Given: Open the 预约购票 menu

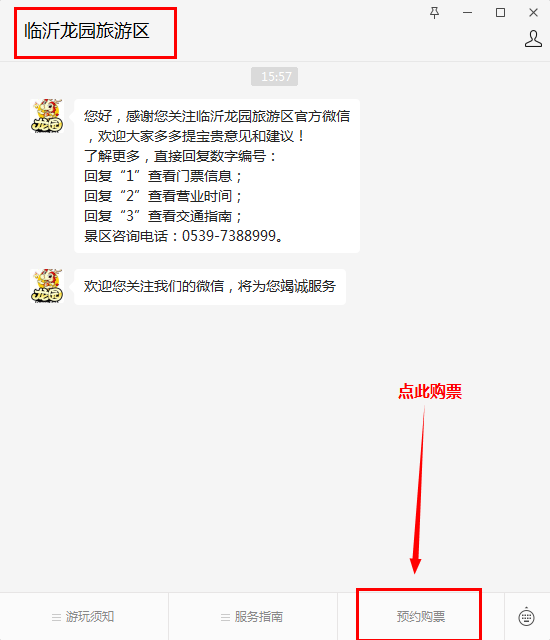Looking at the screenshot, I should pyautogui.click(x=421, y=616).
